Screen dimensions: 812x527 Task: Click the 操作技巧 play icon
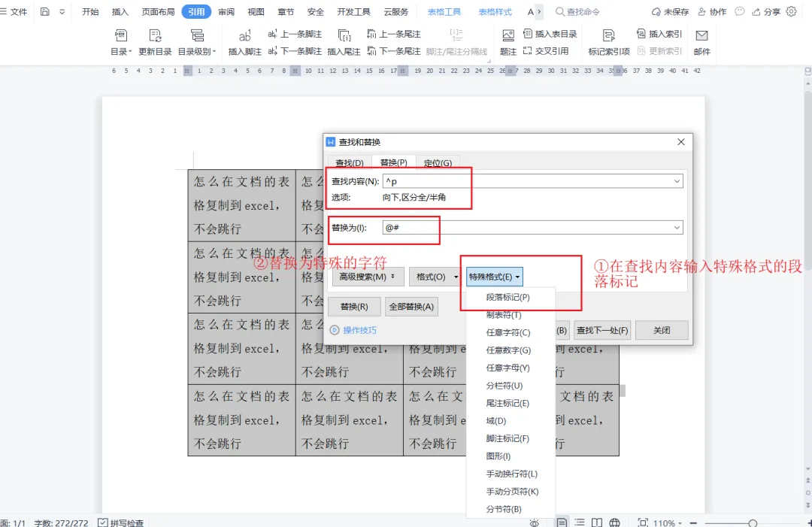[335, 330]
